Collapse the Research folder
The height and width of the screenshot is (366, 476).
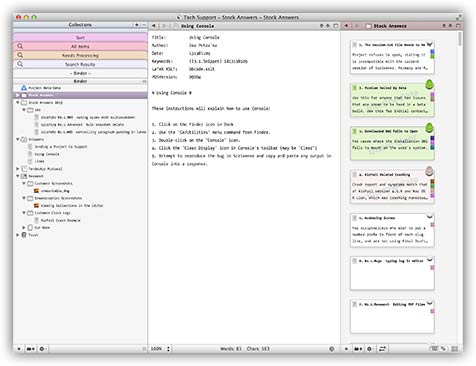click(x=18, y=176)
